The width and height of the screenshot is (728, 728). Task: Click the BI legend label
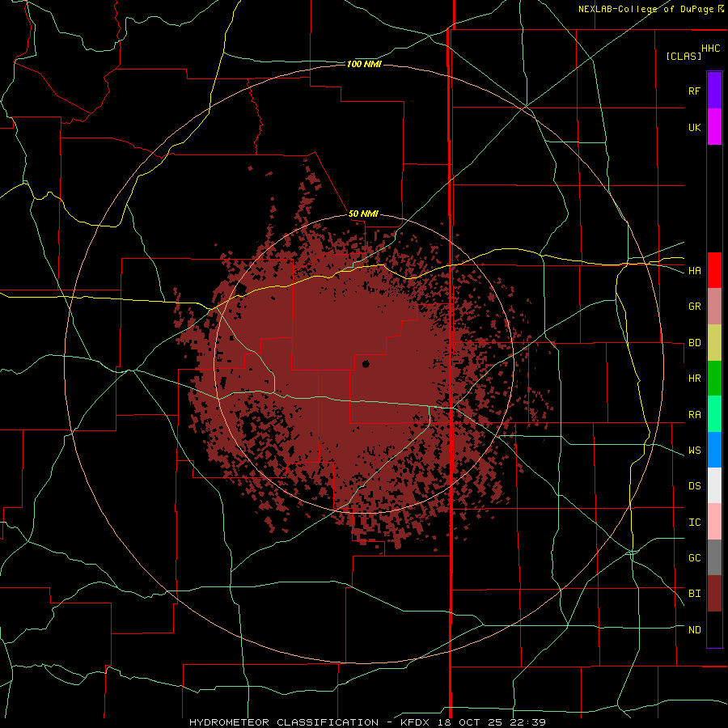(694, 594)
